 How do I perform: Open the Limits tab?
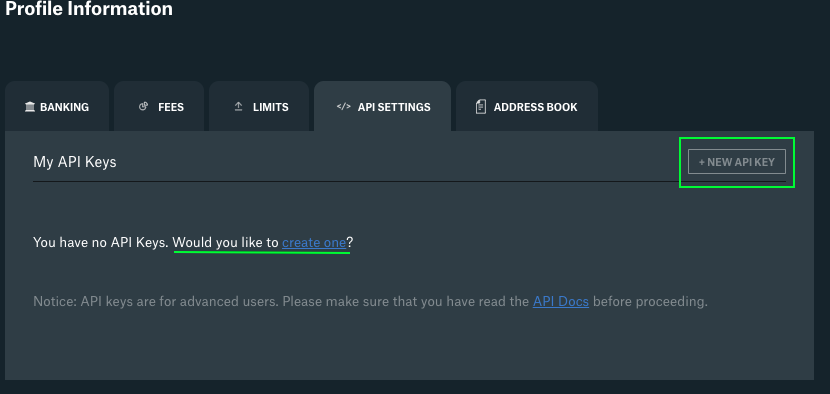(259, 107)
